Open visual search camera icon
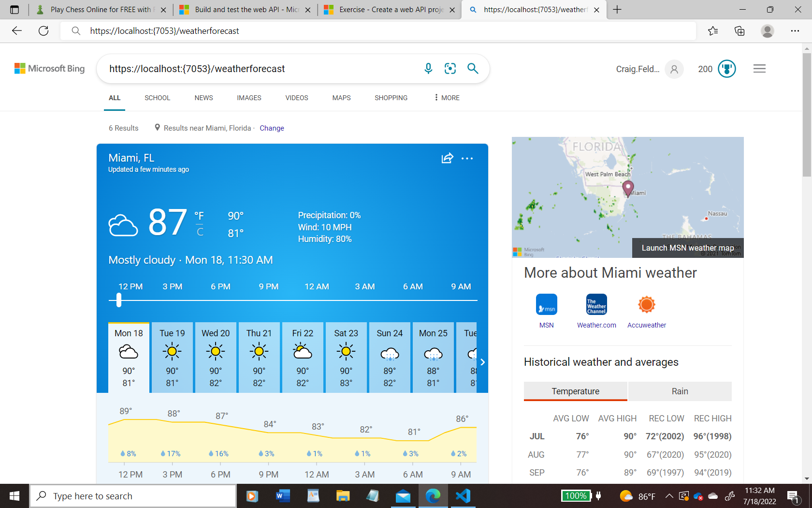The image size is (812, 508). [450, 69]
